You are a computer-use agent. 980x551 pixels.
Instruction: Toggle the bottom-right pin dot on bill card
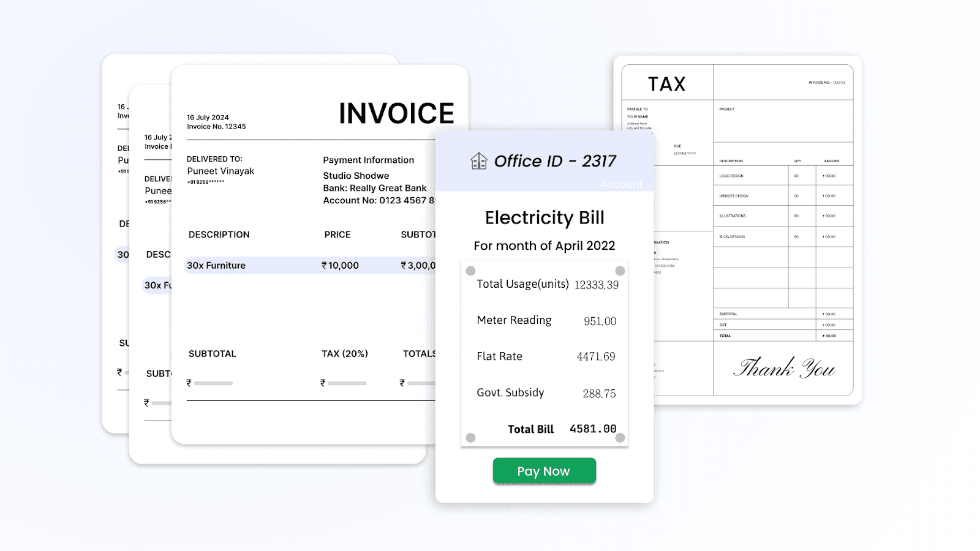point(619,438)
